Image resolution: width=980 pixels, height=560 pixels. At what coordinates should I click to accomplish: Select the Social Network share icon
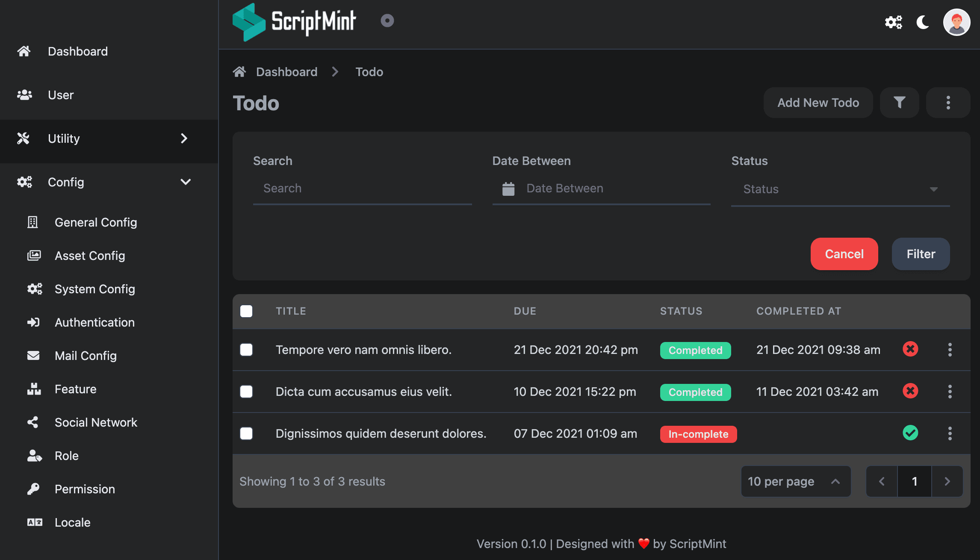(34, 422)
